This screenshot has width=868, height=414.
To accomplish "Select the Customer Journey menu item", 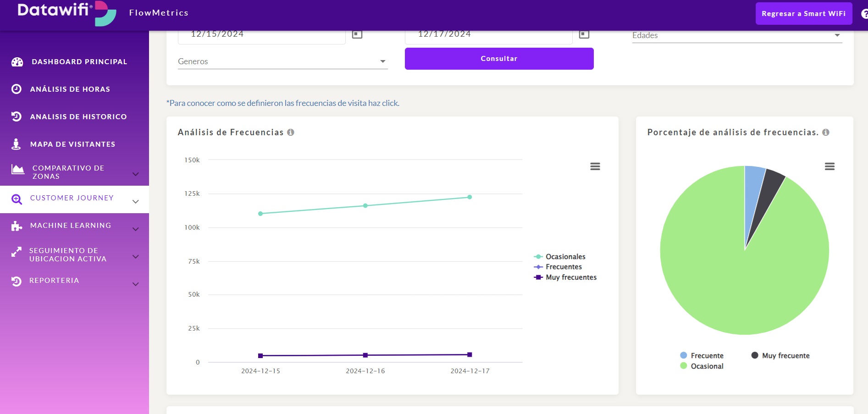I will [x=72, y=198].
